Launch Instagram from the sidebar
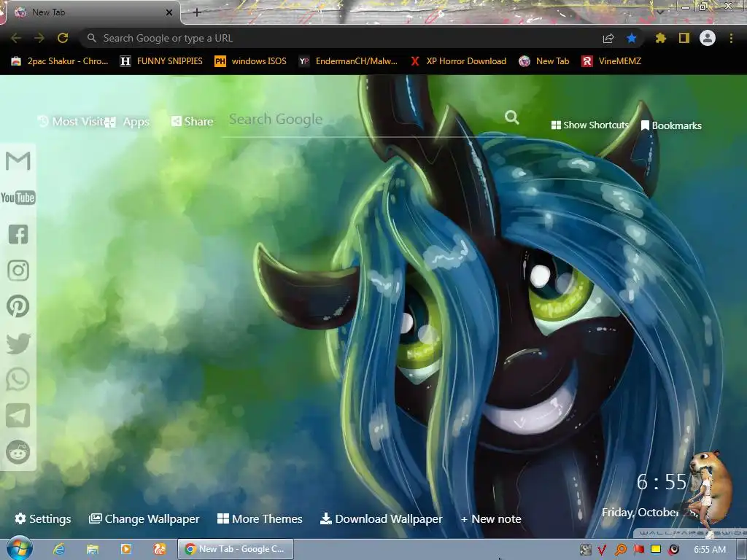Viewport: 747px width, 560px height. tap(18, 271)
